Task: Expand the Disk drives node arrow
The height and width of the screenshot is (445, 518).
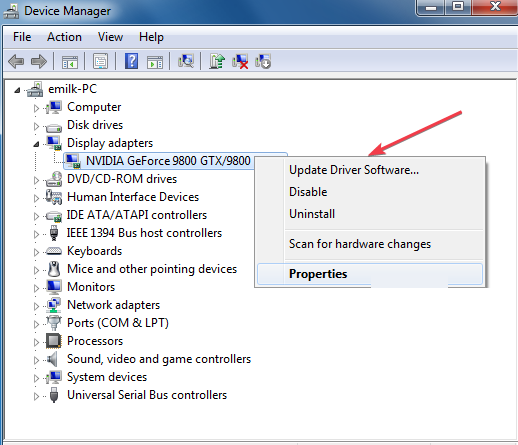Action: pos(36,126)
